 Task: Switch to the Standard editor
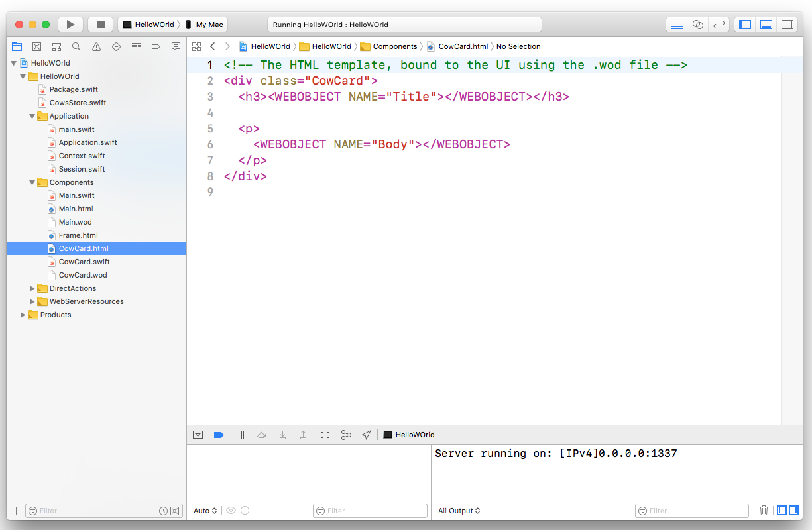tap(676, 25)
